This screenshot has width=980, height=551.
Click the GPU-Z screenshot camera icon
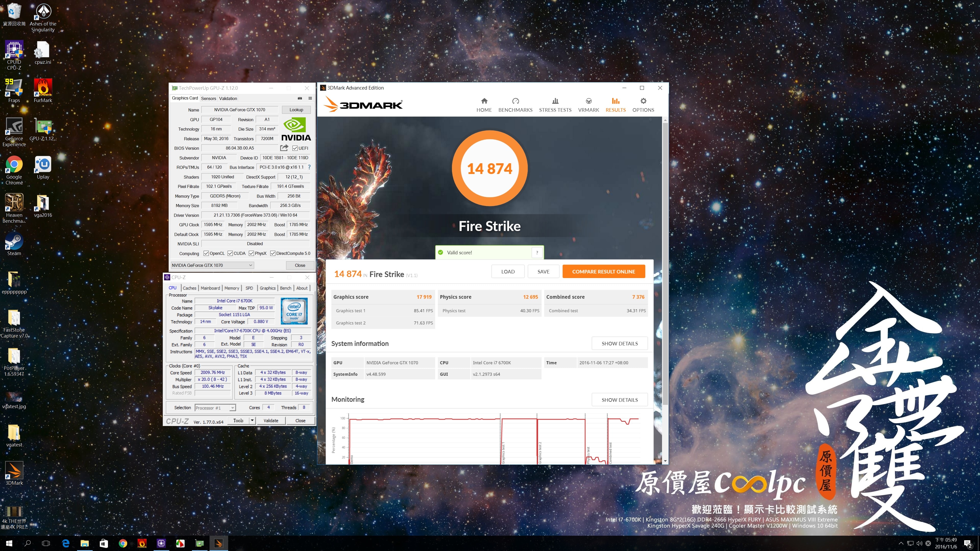(x=300, y=98)
